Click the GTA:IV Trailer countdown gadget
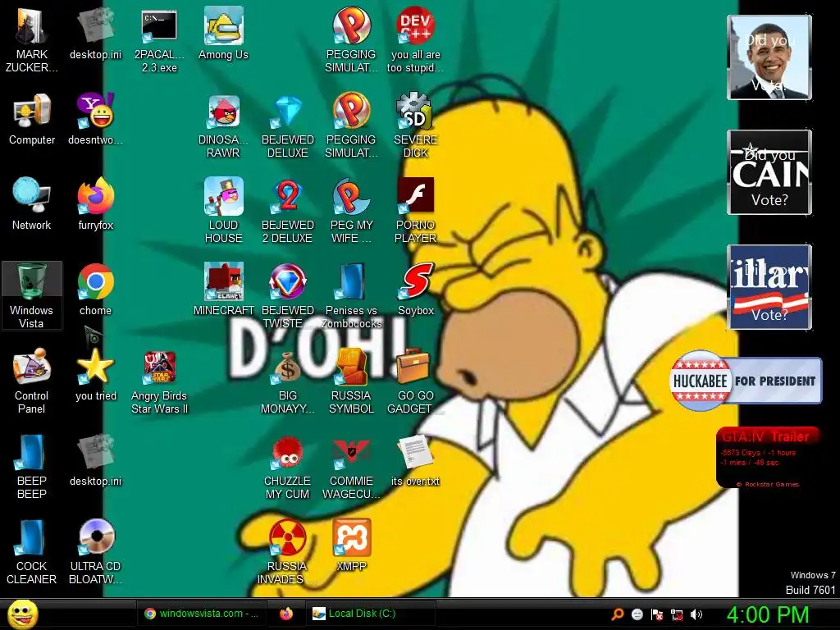This screenshot has height=630, width=840. tap(768, 458)
